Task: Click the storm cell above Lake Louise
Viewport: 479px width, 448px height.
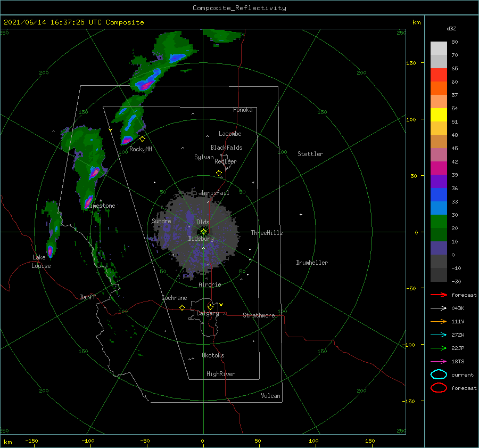Action: coord(50,251)
